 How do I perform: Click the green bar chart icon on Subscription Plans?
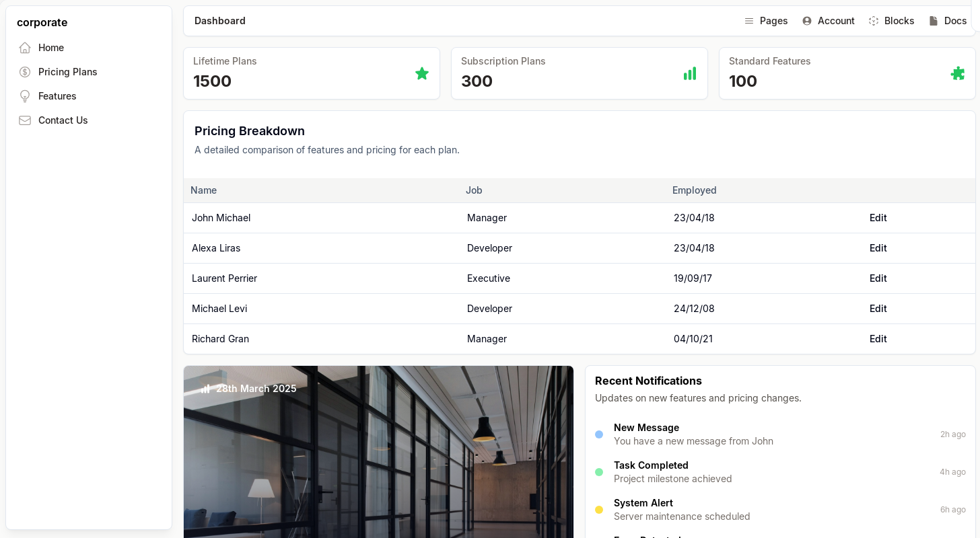[x=690, y=73]
